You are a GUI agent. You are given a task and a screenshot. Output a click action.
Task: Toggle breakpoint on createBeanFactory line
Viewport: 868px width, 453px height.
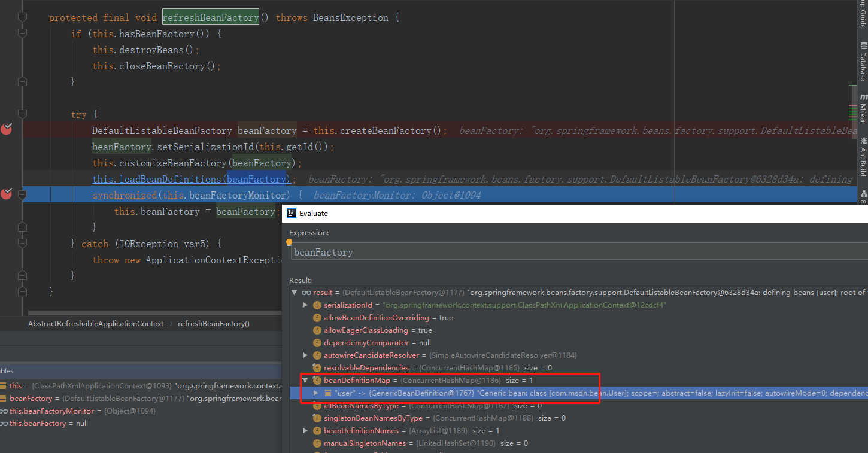pos(7,129)
